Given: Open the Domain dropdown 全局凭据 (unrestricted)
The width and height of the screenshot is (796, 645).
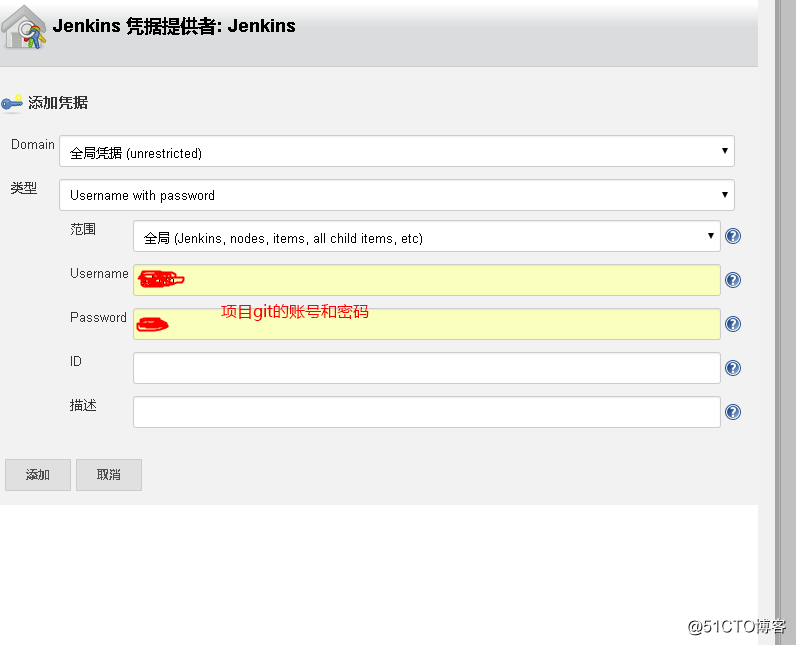Looking at the screenshot, I should coord(397,151).
